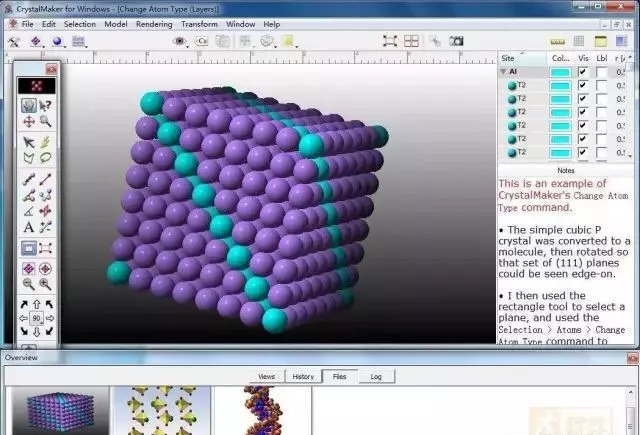Viewport: 640px width, 435px height.
Task: Select the lasso selection tool
Action: [x=45, y=158]
